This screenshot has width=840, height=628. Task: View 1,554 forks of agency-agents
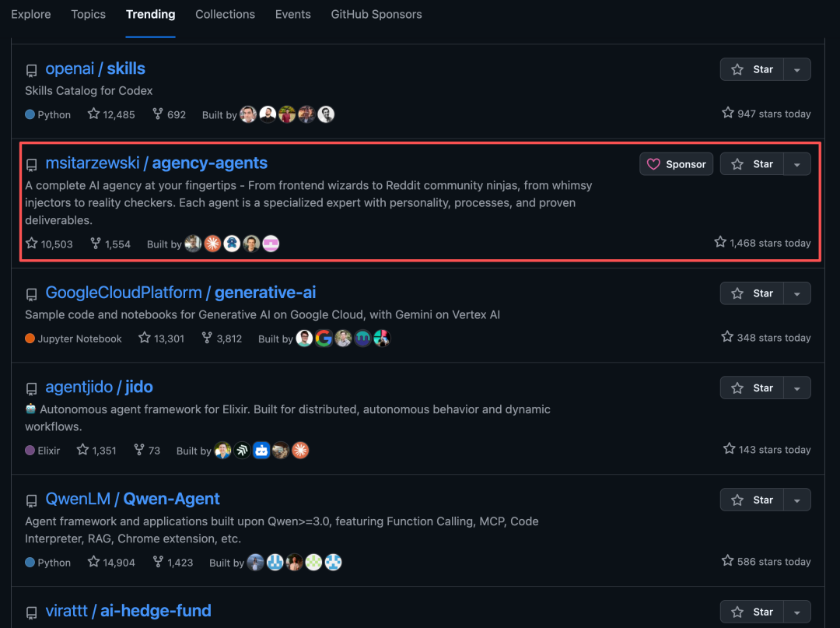110,244
